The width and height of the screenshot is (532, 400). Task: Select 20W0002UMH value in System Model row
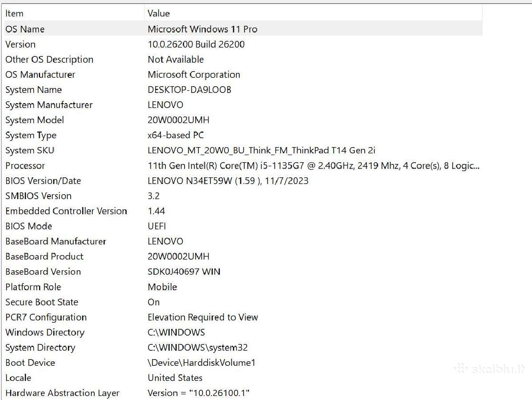pos(178,120)
